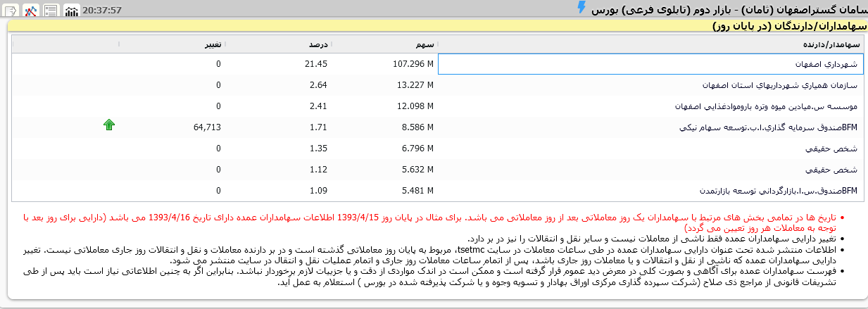Click the blue lightning bolt icon

pos(581,8)
